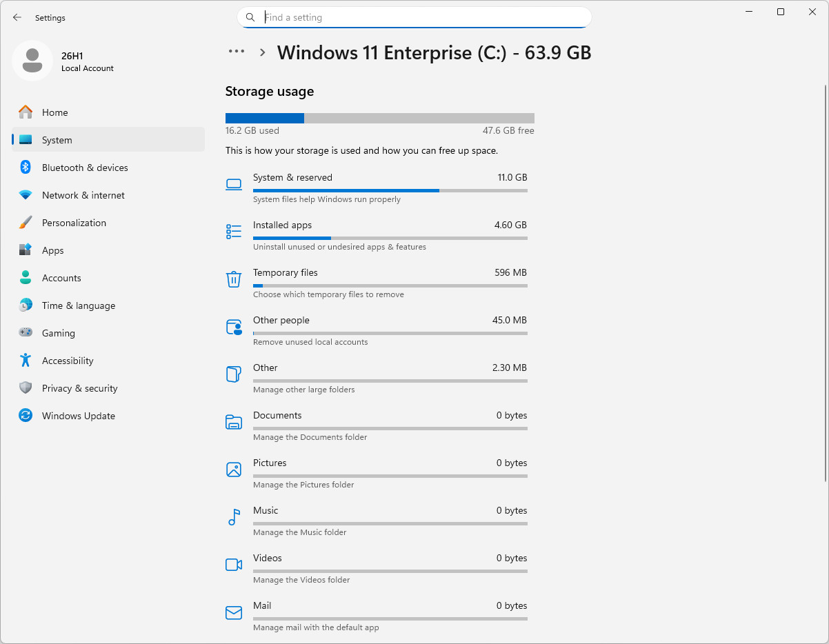Click the search magnifier icon
Screen dimensions: 829x644
pos(250,17)
